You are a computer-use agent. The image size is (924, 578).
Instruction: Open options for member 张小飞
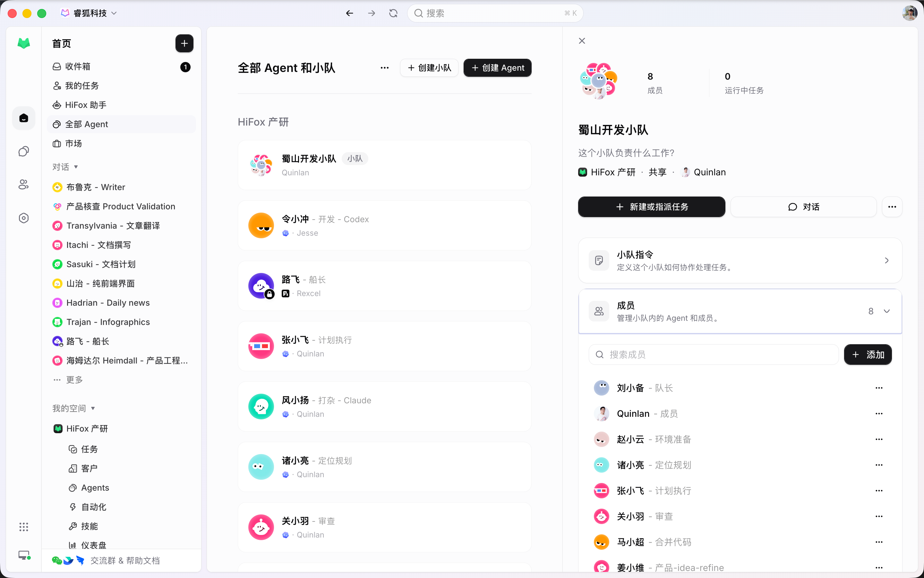(879, 490)
